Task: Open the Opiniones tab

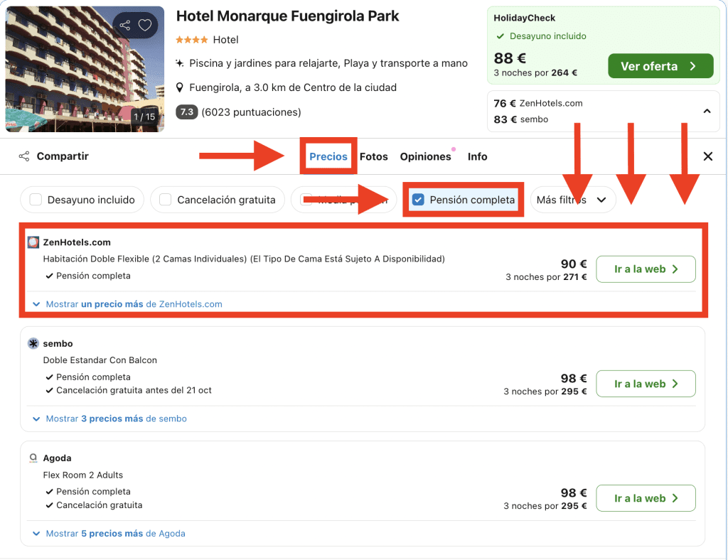Action: 425,156
